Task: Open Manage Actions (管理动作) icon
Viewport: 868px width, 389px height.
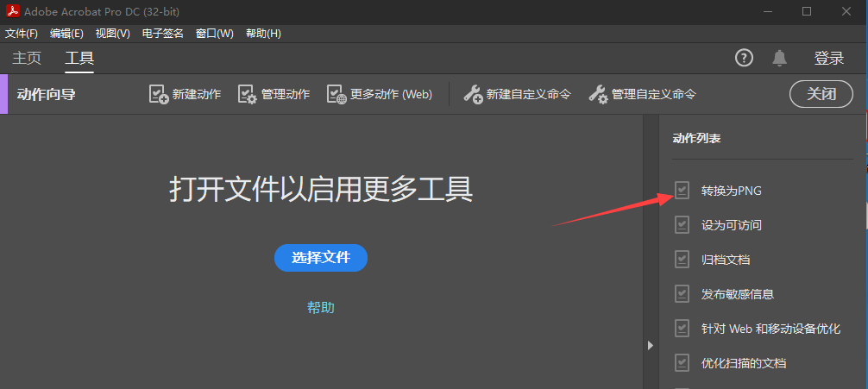Action: (x=248, y=94)
